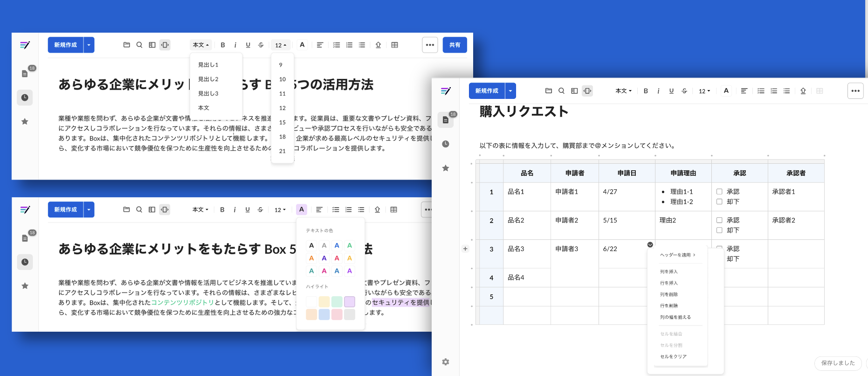This screenshot has width=868, height=376.
Task: Insert a table in the font-size list window
Action: point(395,45)
